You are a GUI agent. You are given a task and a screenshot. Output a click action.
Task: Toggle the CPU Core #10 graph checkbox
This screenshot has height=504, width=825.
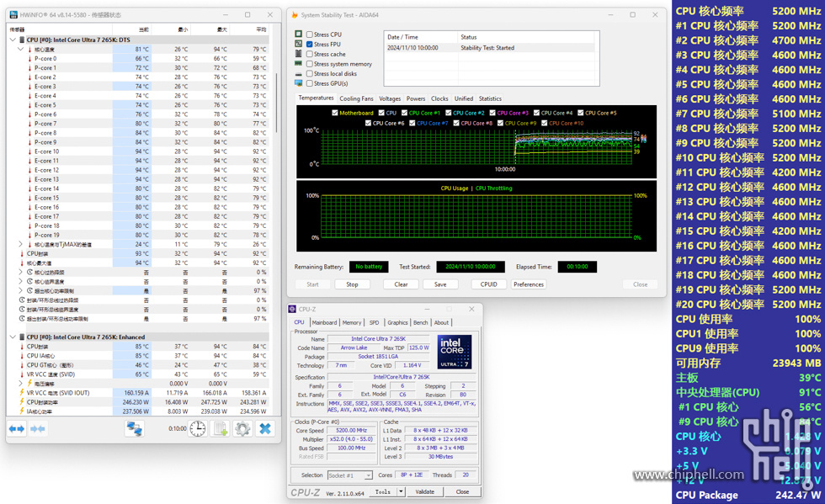coord(544,123)
